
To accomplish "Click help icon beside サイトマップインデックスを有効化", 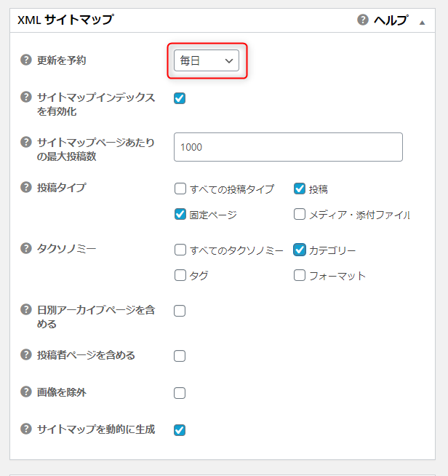I will point(26,97).
